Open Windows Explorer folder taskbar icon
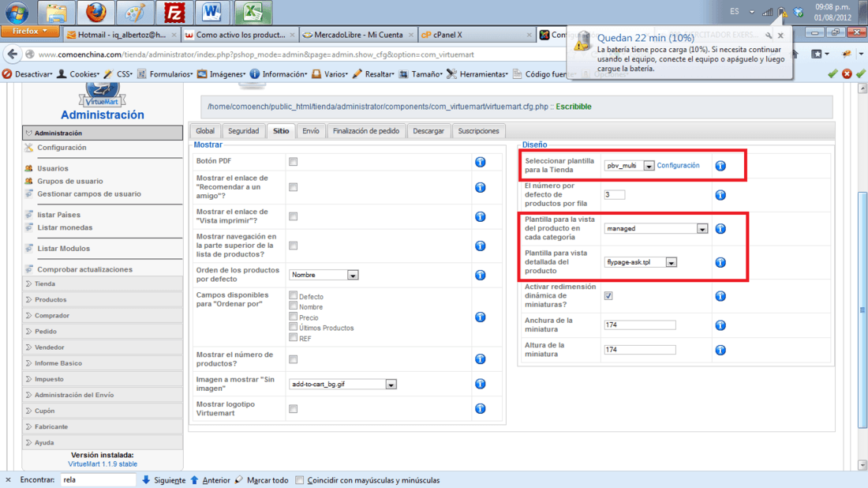The width and height of the screenshot is (868, 488). [56, 12]
